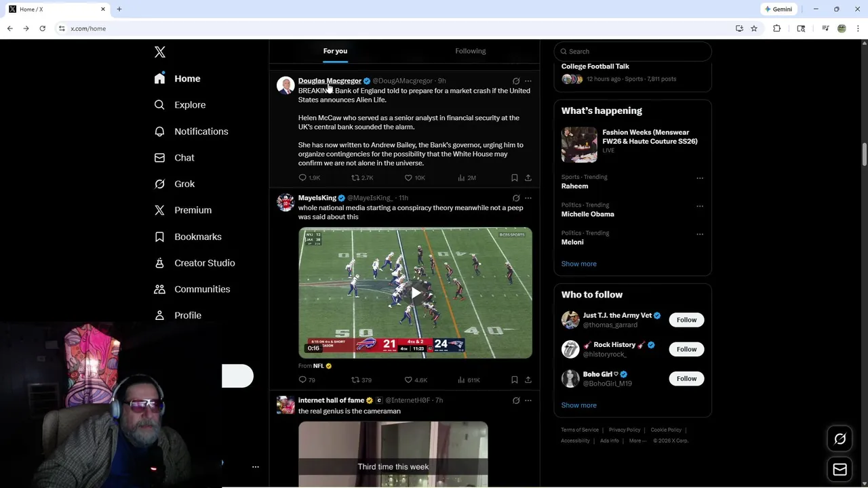Open Communities page

pos(192,289)
